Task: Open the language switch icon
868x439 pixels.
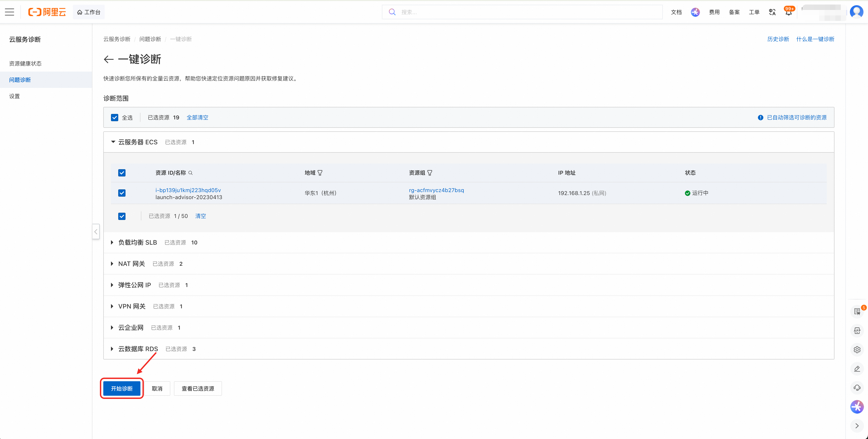Action: [x=772, y=12]
